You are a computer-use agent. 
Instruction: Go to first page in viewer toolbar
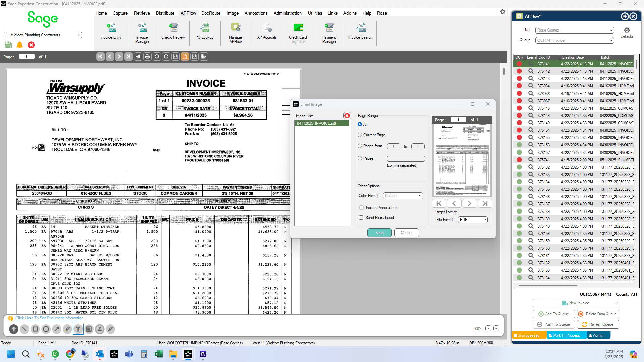click(x=100, y=57)
